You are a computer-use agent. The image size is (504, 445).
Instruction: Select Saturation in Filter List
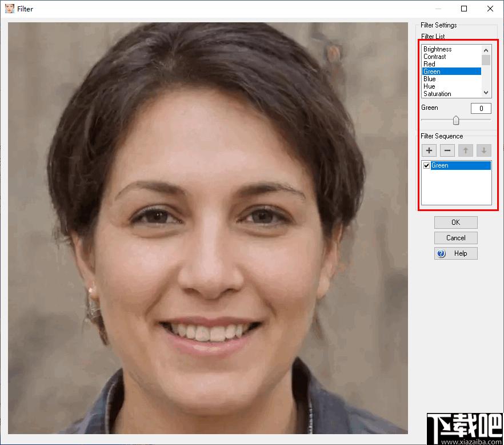(451, 94)
